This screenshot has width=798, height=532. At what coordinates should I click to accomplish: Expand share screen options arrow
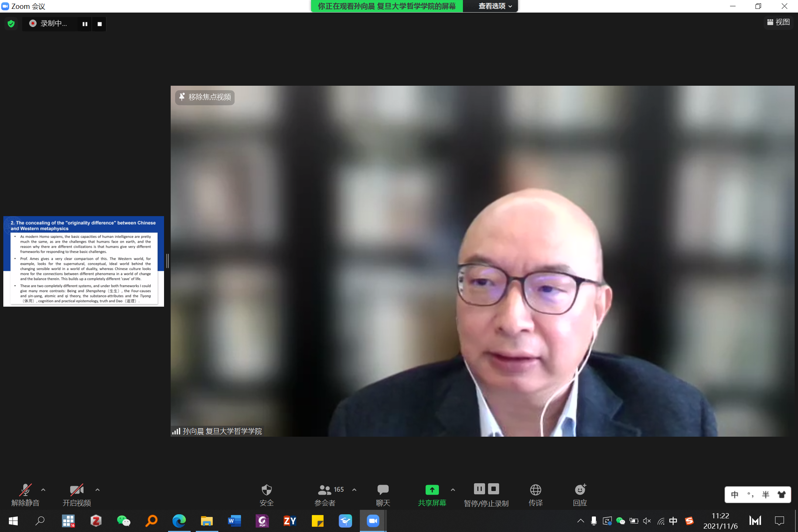[453, 490]
